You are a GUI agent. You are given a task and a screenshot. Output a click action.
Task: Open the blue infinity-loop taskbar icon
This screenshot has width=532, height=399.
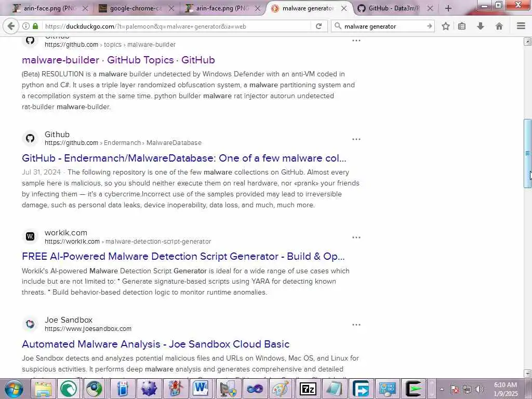click(255, 389)
